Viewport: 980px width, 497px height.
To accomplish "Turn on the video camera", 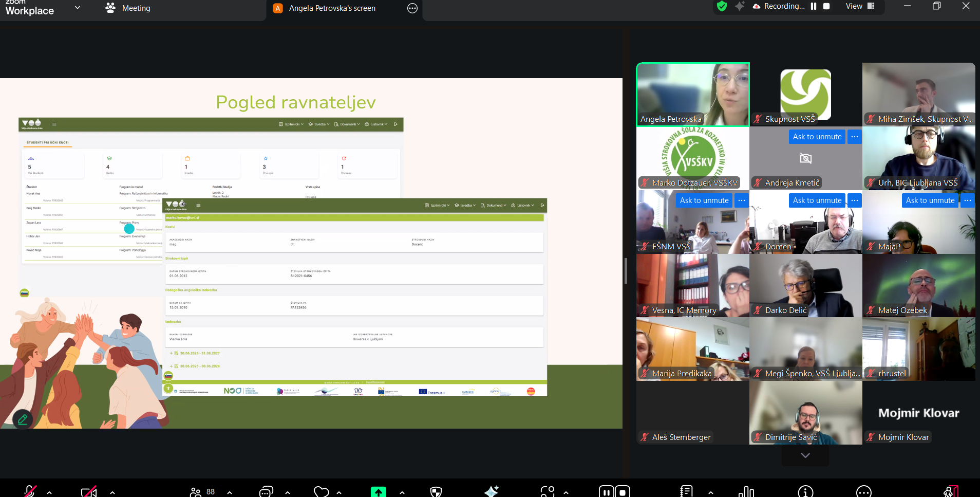I will tap(89, 492).
